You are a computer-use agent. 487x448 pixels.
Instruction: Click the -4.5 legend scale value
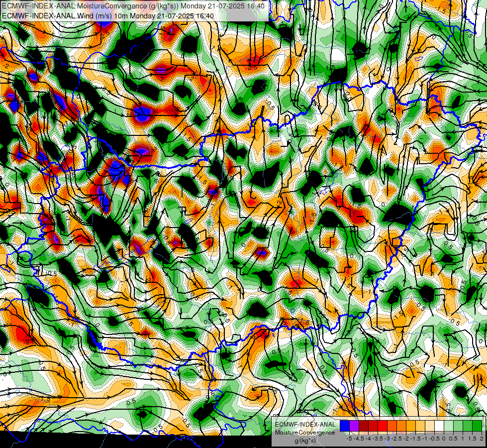coord(359,439)
